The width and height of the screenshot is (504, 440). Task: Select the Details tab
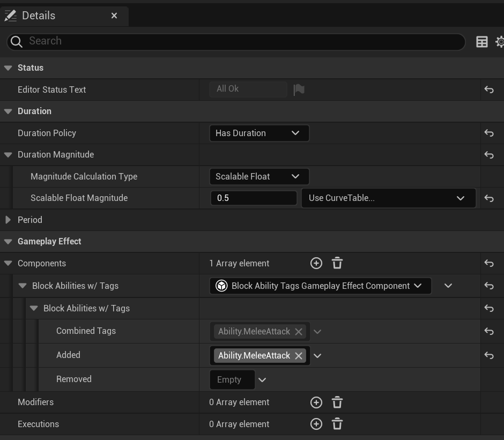point(39,16)
